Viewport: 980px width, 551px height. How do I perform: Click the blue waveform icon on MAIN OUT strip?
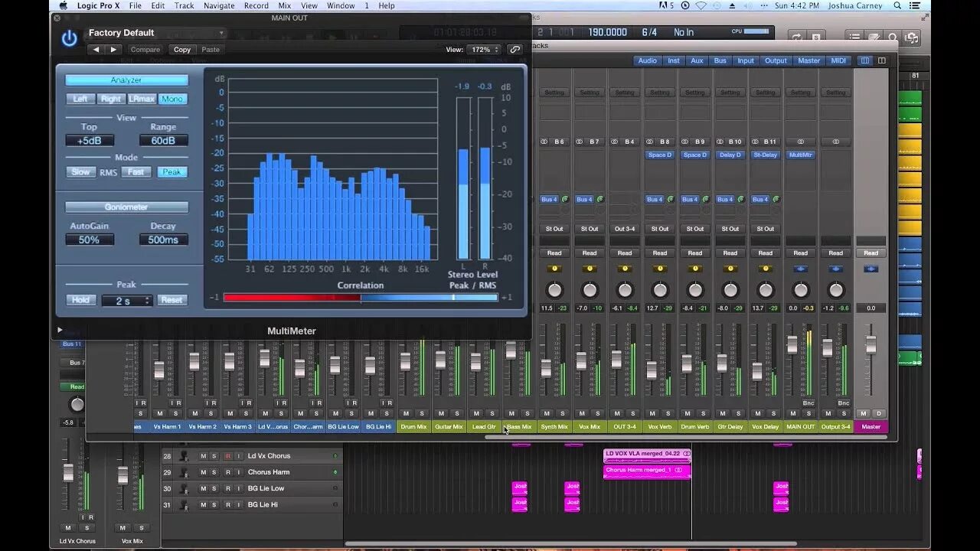point(801,269)
